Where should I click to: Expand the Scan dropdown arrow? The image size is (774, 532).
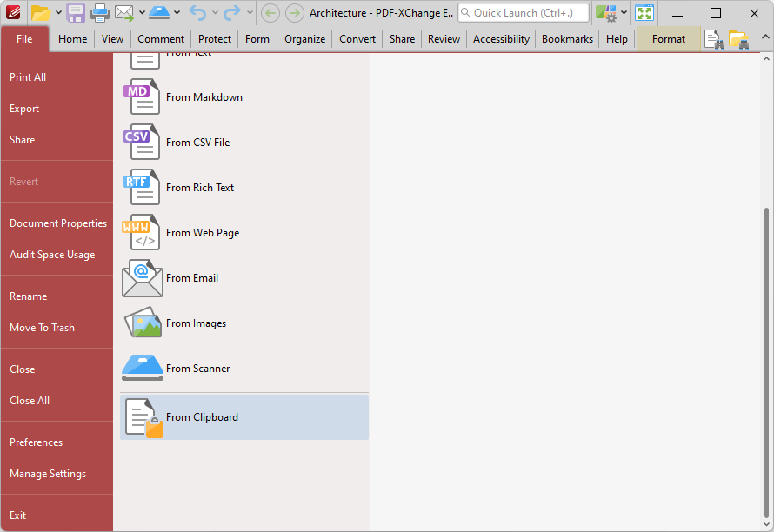(177, 13)
